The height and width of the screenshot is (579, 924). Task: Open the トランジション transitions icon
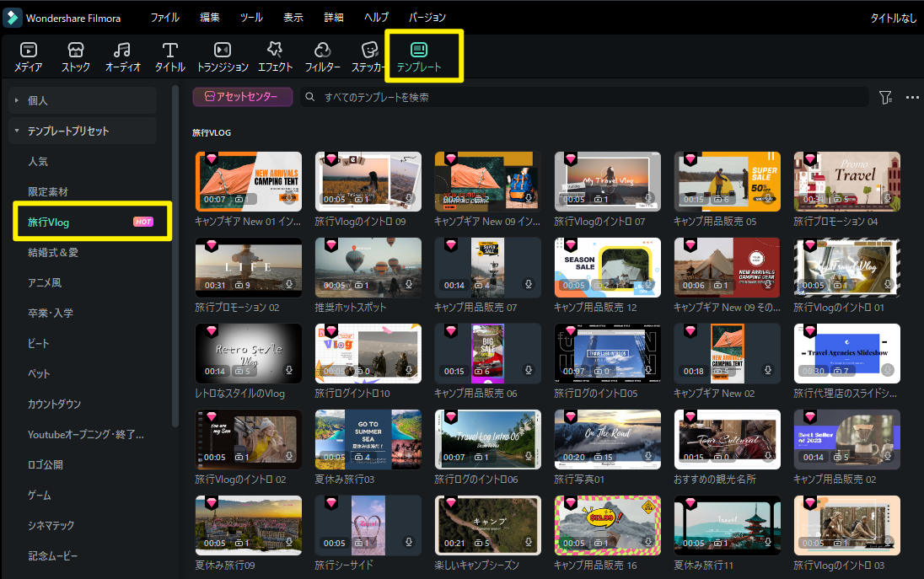[223, 51]
